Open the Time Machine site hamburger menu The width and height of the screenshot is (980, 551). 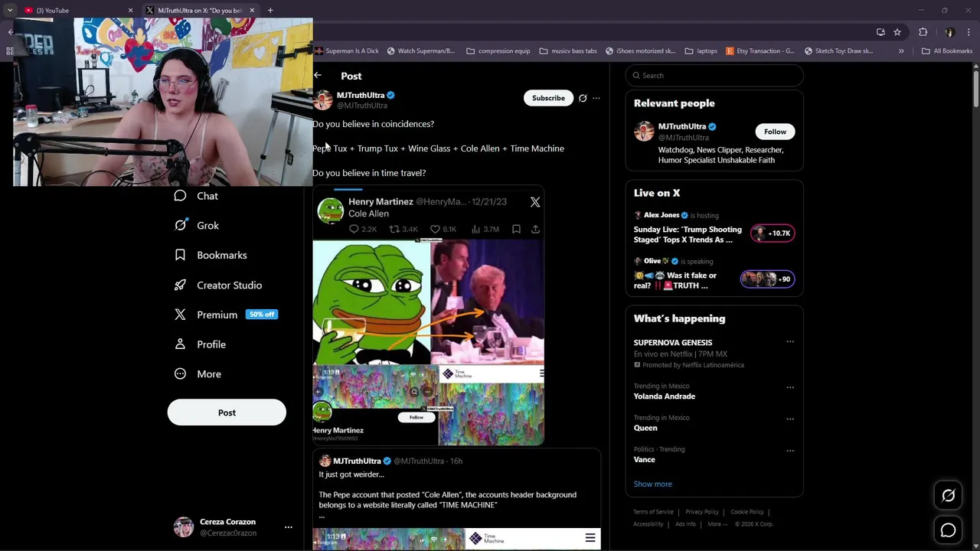tap(590, 538)
